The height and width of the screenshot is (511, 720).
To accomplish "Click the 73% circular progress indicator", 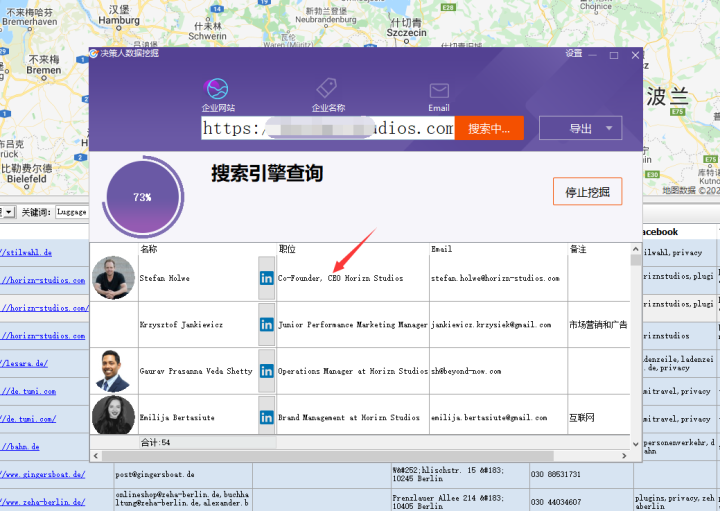I will pyautogui.click(x=143, y=197).
